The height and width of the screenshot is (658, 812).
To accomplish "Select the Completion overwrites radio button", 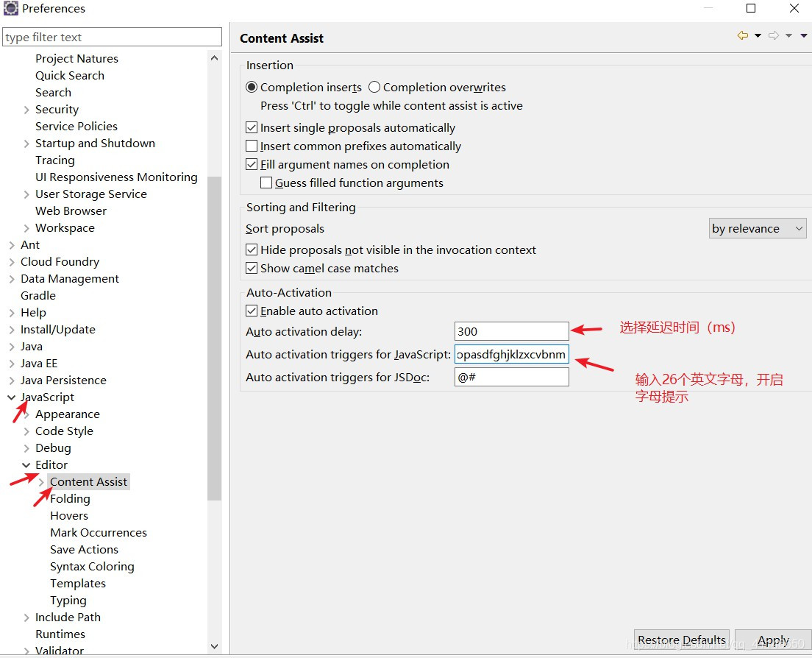I will 374,87.
